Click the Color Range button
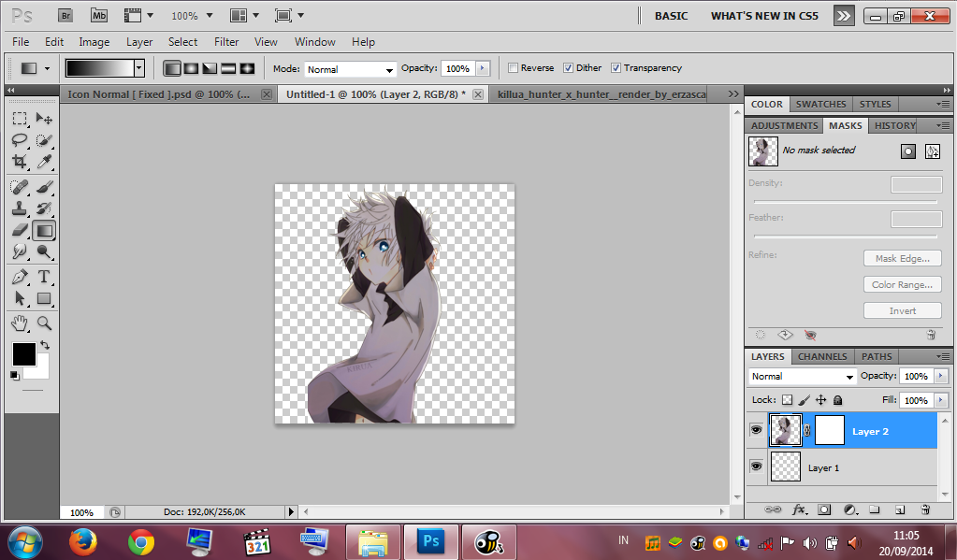 point(902,284)
